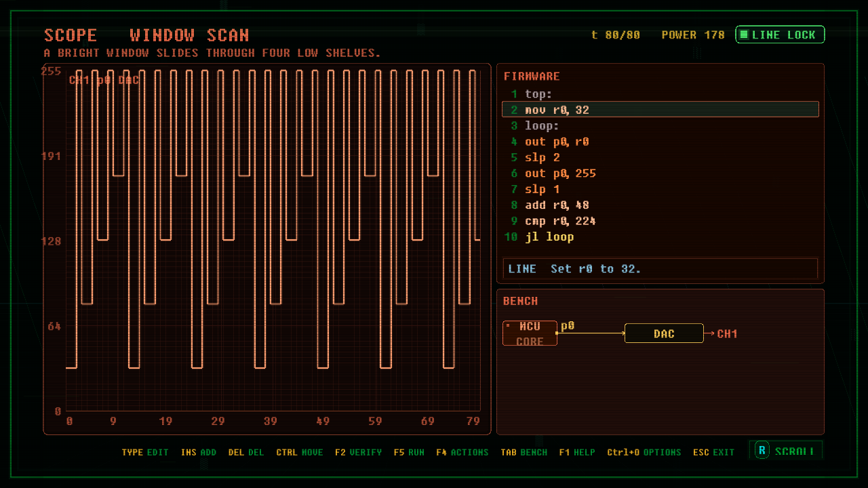Viewport: 868px width, 488px height.
Task: Click the MCU CORE block
Action: pyautogui.click(x=530, y=333)
